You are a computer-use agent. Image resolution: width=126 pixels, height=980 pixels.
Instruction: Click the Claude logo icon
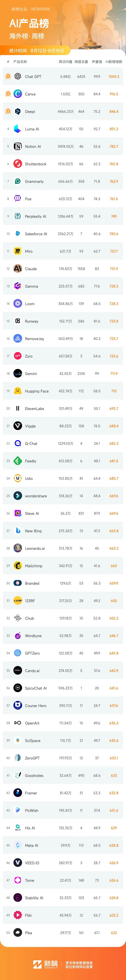18,269
